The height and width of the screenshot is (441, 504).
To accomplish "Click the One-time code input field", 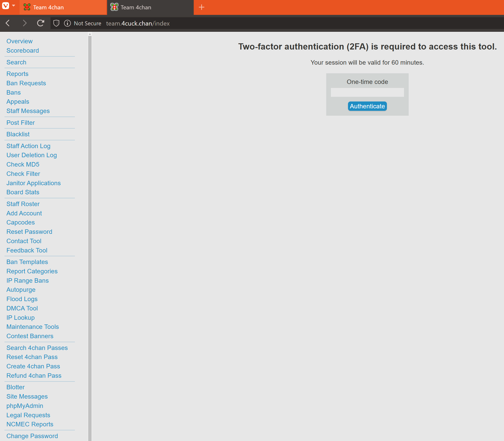I will point(367,92).
